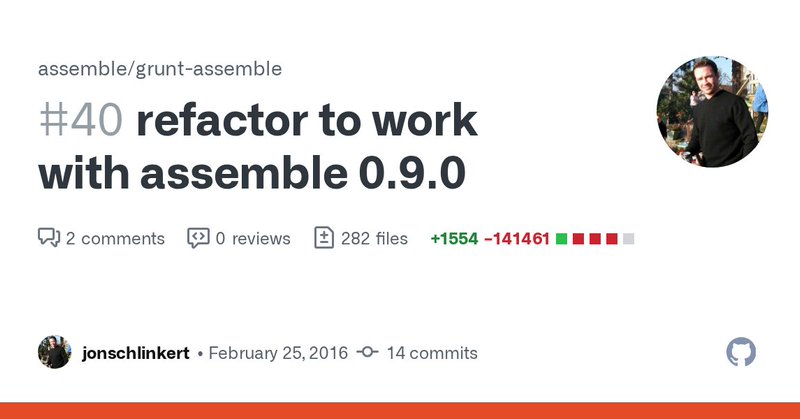Click the +1554 additions count
Viewport: 800px width, 419px height.
(x=454, y=239)
